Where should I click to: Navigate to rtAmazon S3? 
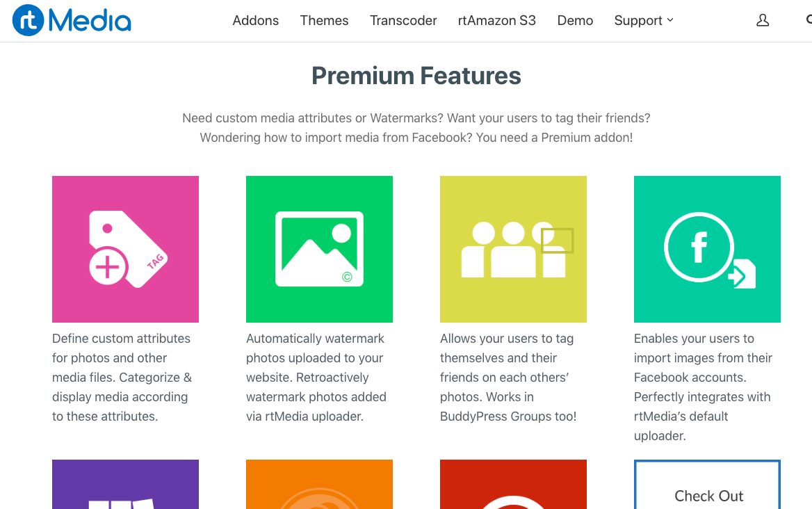497,21
